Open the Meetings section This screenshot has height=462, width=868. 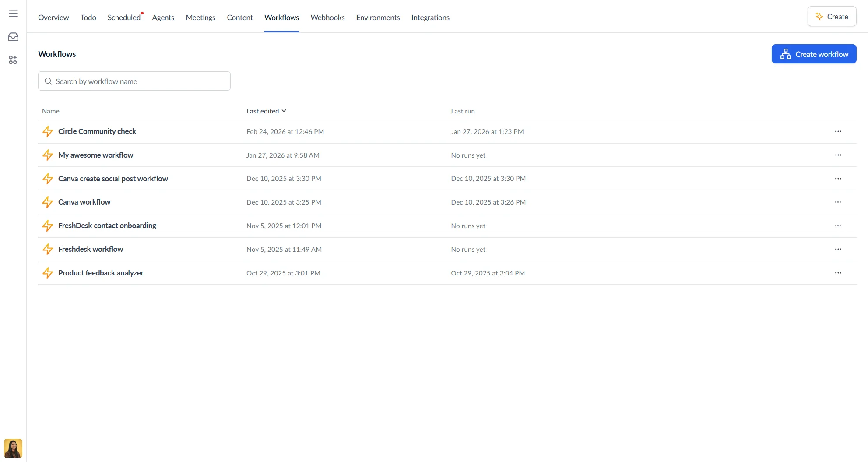pos(200,18)
